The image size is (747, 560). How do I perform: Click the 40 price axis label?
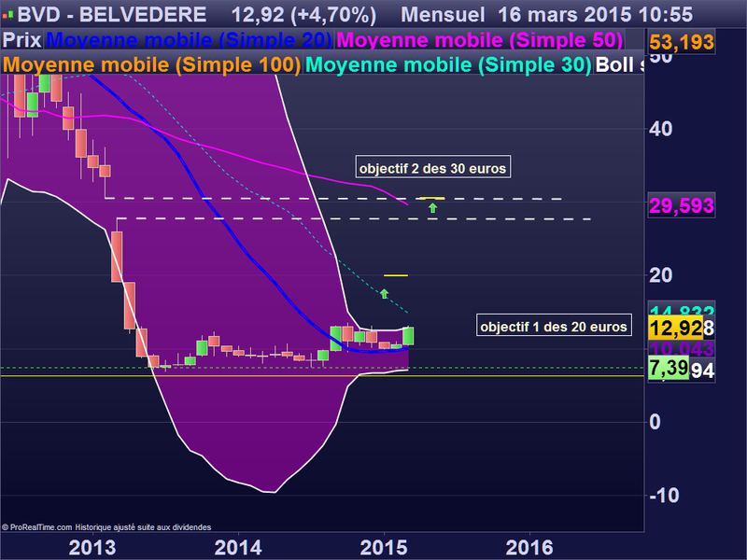point(660,129)
